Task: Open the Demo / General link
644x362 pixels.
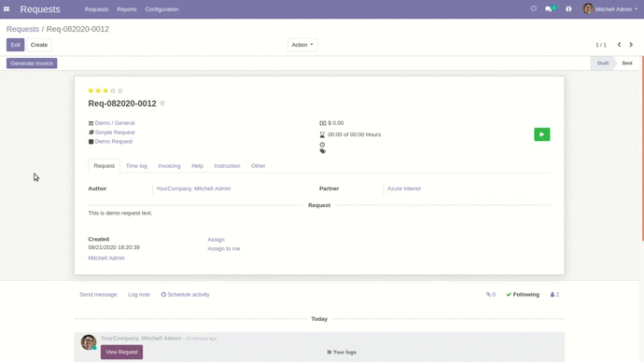Action: coord(115,123)
